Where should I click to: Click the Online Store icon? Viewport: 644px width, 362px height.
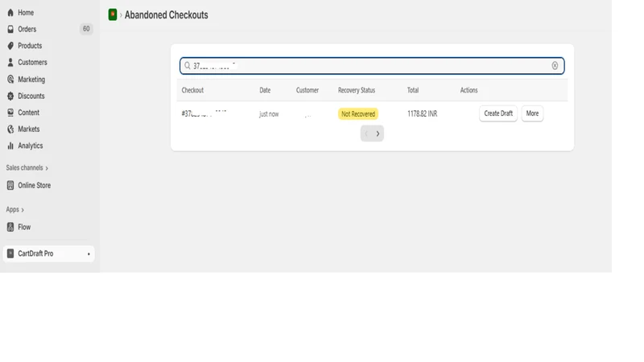pyautogui.click(x=10, y=186)
